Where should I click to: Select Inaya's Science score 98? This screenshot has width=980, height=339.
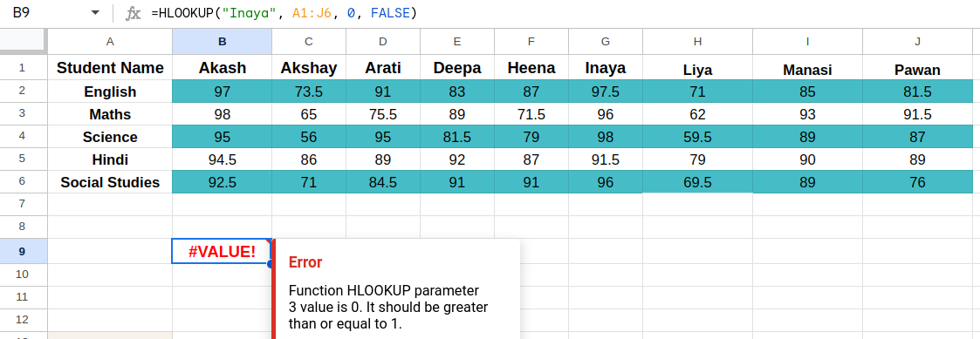point(605,137)
